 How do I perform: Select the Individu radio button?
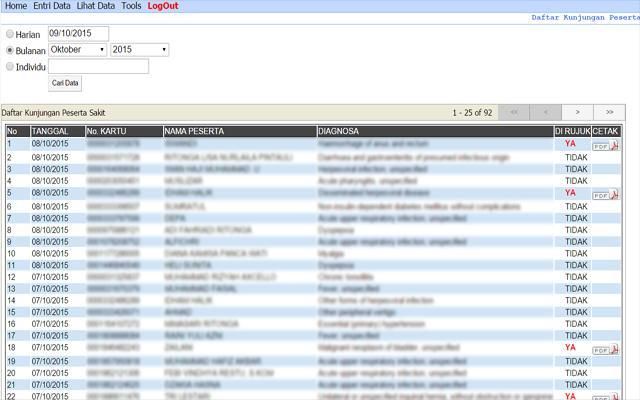(10, 67)
